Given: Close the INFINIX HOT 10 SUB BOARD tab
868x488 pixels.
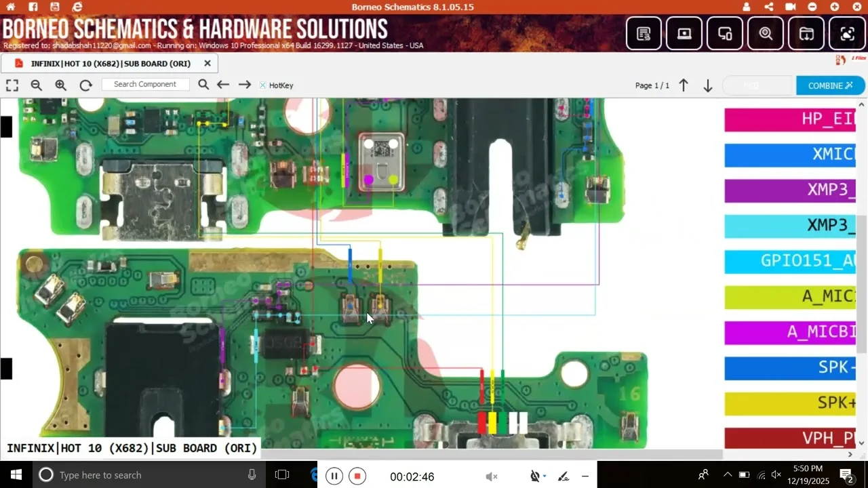Looking at the screenshot, I should tap(208, 64).
